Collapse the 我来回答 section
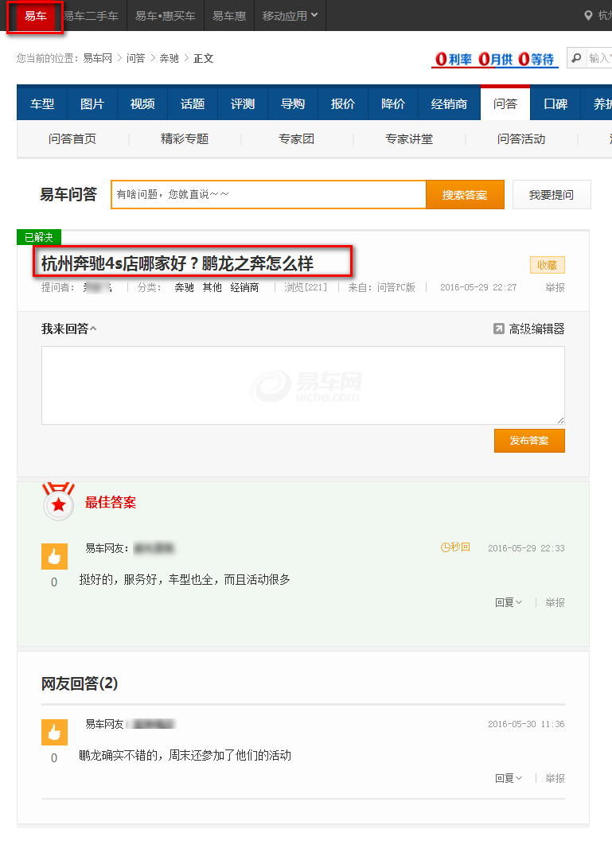This screenshot has width=612, height=868. pyautogui.click(x=69, y=329)
